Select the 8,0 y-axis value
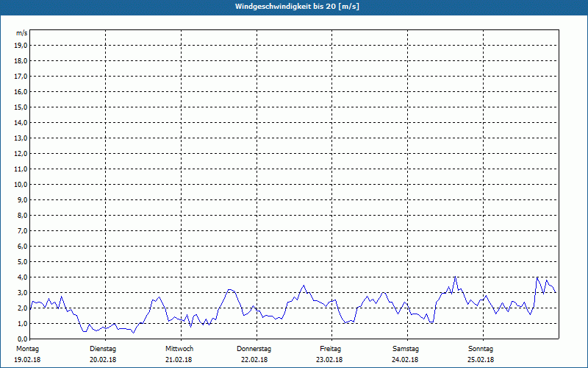The width and height of the screenshot is (588, 368). tap(22, 215)
